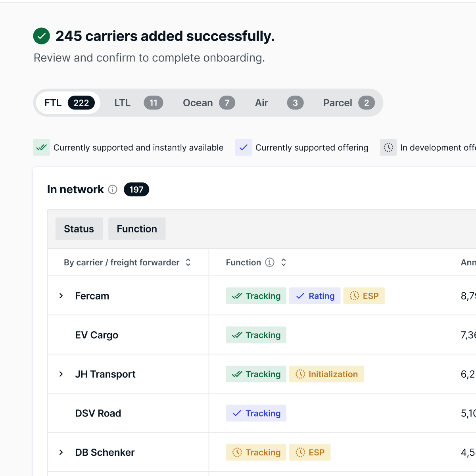Click the info icon next to Function header
The image size is (476, 476).
(x=270, y=262)
